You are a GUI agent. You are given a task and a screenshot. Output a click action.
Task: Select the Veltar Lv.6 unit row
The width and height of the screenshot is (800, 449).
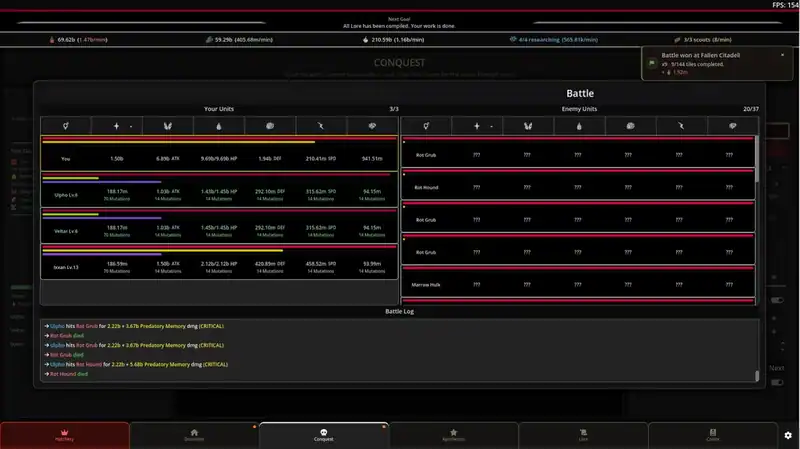[x=219, y=226]
